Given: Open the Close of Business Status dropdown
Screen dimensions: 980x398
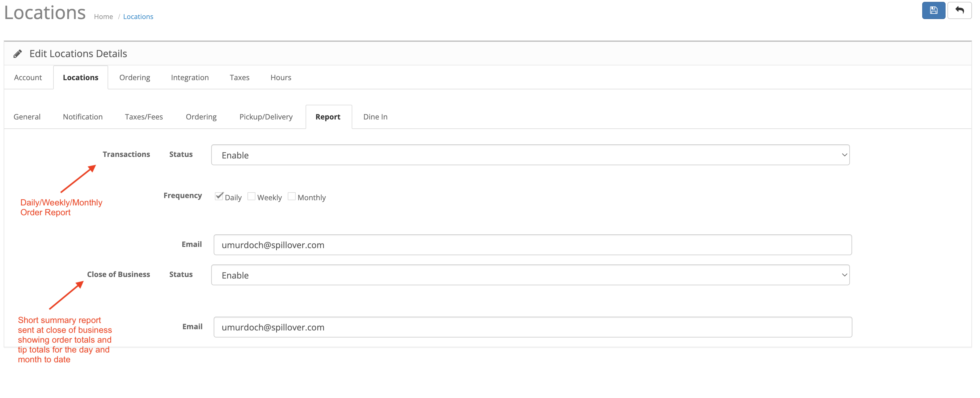Looking at the screenshot, I should point(530,275).
